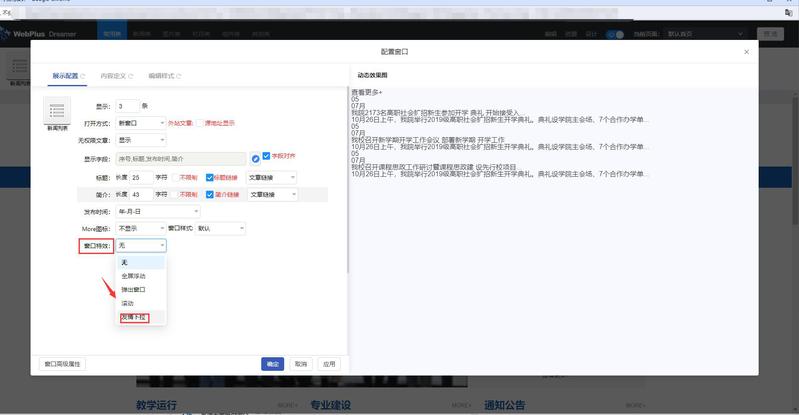Open the 窗口样式 dropdown showing 默认
Image resolution: width=799 pixels, height=415 pixels.
[x=220, y=228]
